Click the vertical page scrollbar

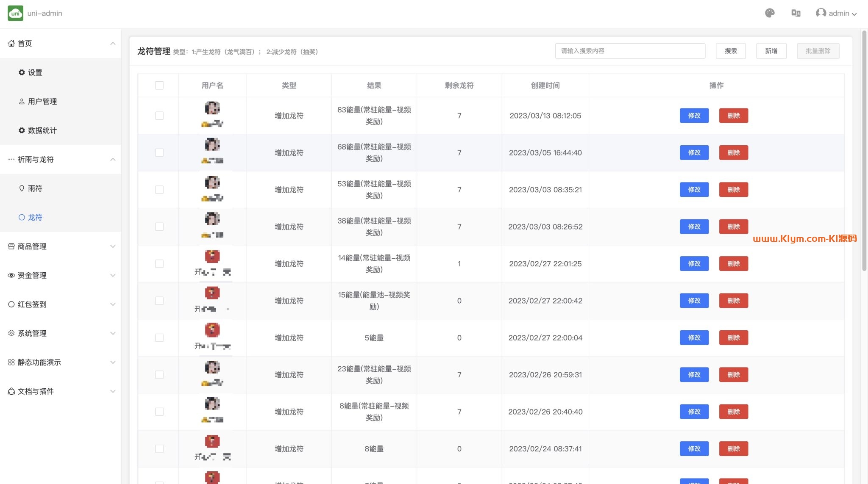point(864,151)
